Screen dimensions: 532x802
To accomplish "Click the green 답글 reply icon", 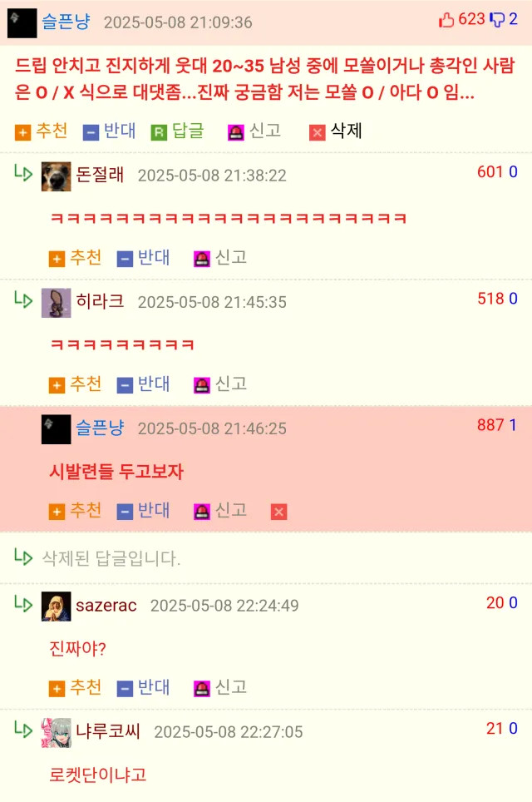I will pos(159,132).
